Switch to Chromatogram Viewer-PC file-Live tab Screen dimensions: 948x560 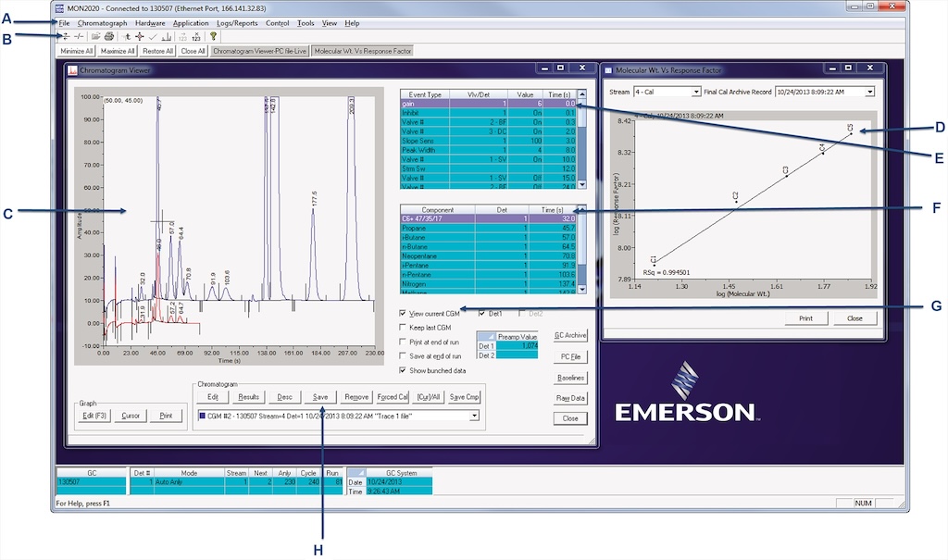259,51
